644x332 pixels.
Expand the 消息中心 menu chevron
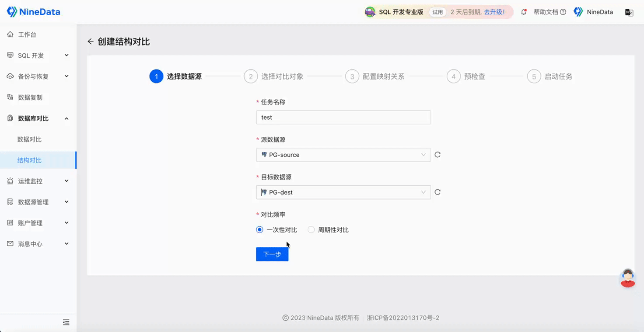click(66, 244)
